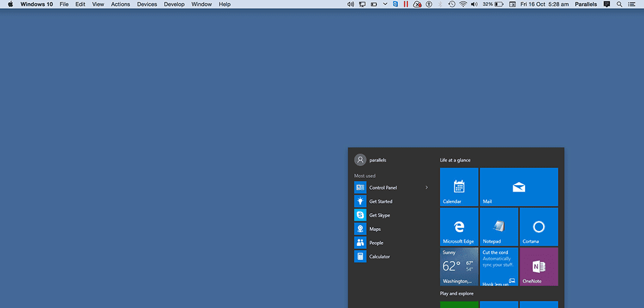The width and height of the screenshot is (644, 308).
Task: Open the View menu
Action: point(98,4)
